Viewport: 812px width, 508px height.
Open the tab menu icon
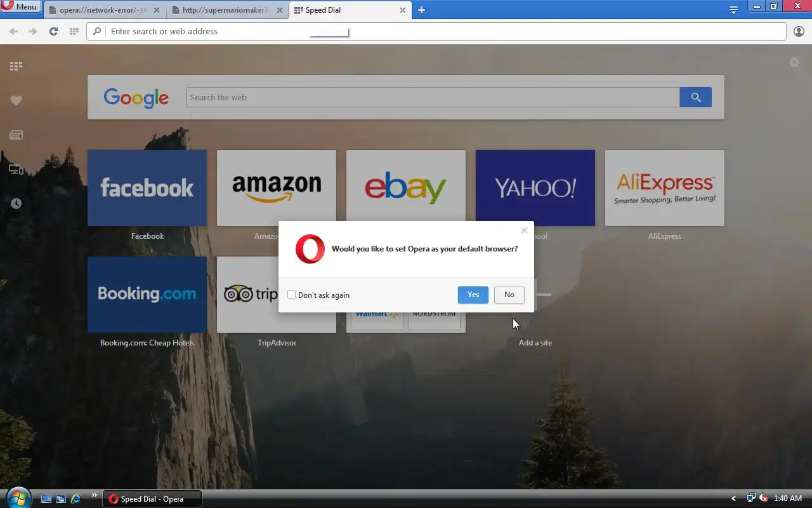click(733, 10)
